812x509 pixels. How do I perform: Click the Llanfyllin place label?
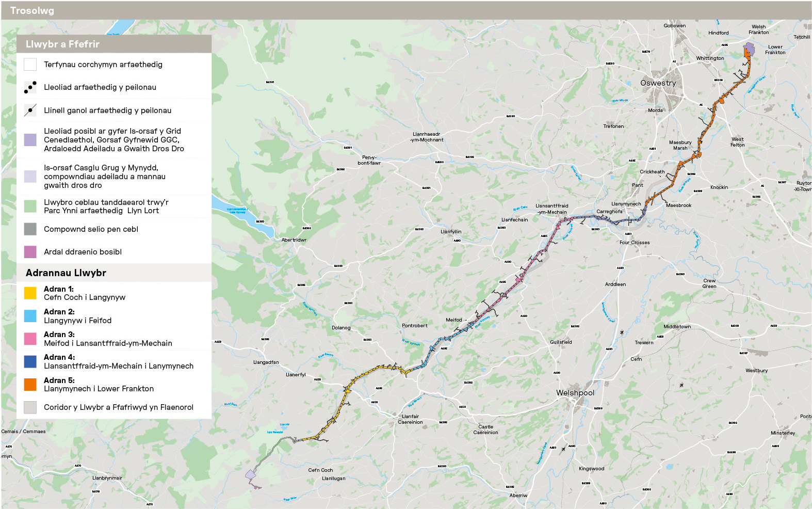click(x=451, y=232)
